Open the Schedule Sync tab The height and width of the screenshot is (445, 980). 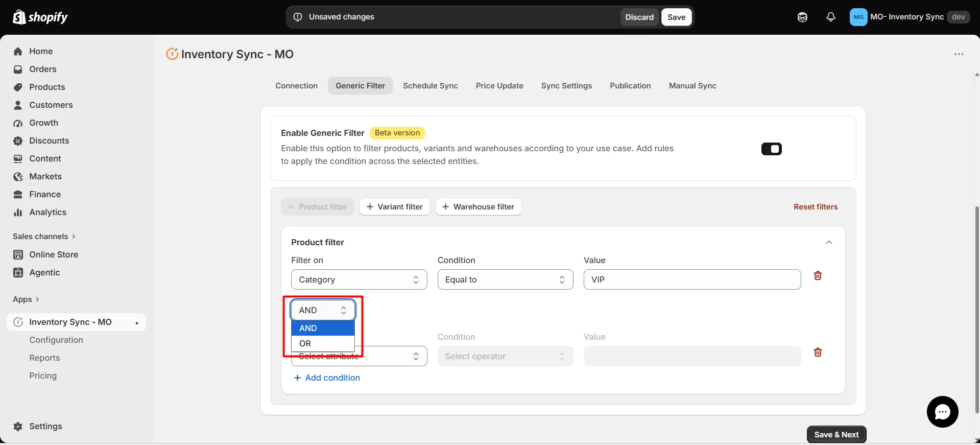click(x=430, y=86)
